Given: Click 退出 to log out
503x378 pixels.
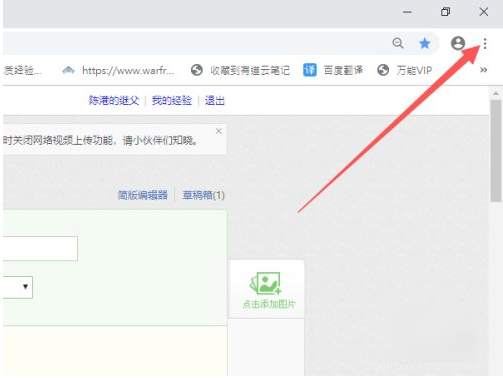Looking at the screenshot, I should point(215,100).
